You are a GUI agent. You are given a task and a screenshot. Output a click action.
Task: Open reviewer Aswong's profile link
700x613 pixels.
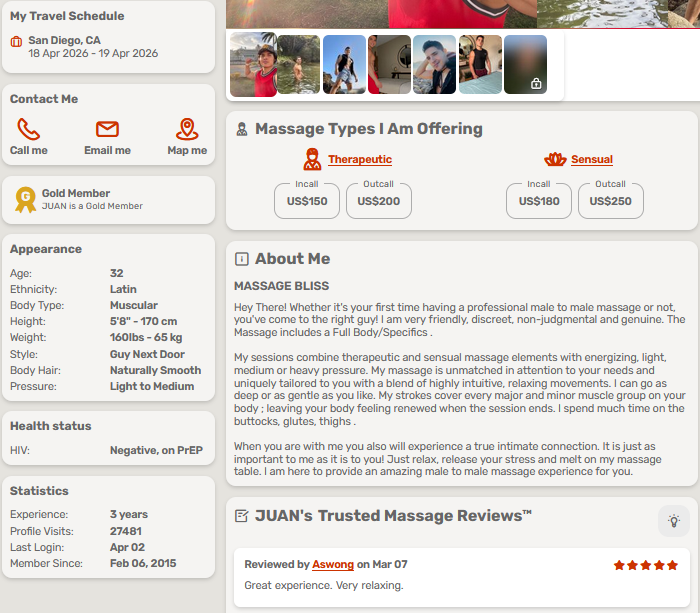point(331,565)
